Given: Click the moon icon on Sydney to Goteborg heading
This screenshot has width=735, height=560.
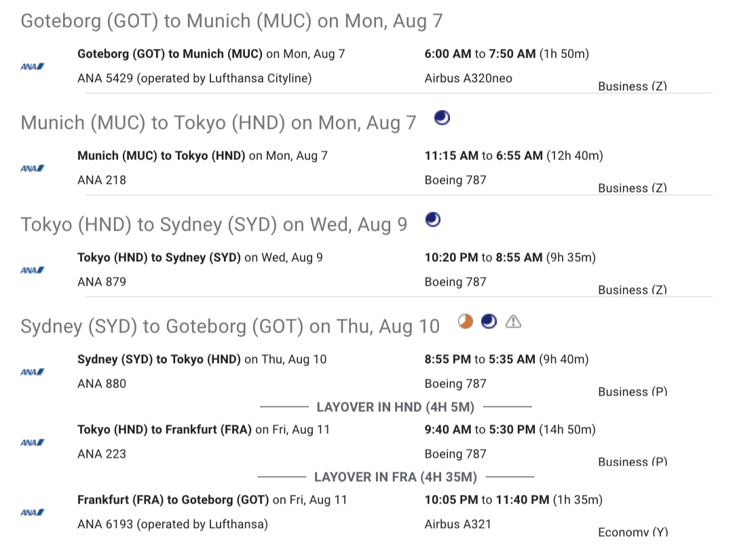Looking at the screenshot, I should click(x=489, y=322).
